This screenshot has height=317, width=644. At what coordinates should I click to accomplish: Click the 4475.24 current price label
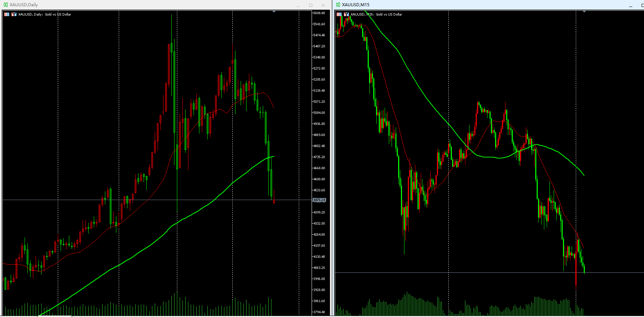319,200
